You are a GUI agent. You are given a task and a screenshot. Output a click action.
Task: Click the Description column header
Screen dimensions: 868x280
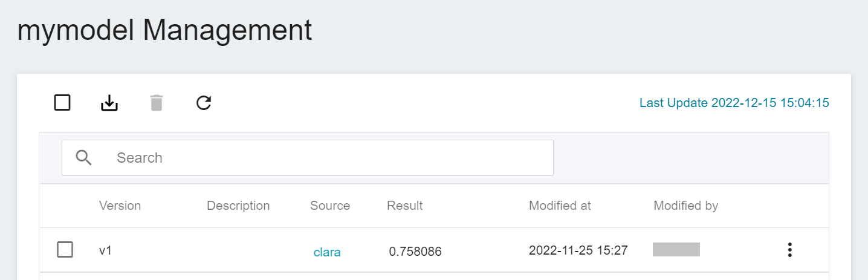click(238, 206)
